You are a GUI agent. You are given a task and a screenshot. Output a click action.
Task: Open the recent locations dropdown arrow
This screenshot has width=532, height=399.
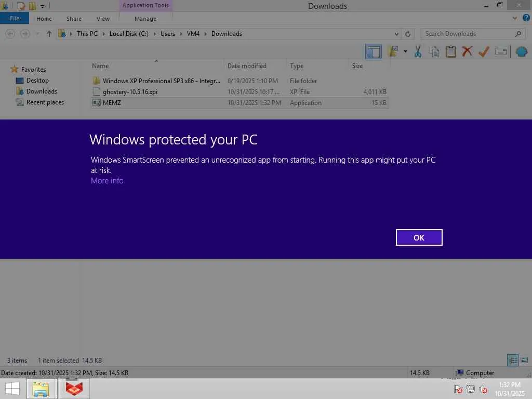tap(37, 34)
